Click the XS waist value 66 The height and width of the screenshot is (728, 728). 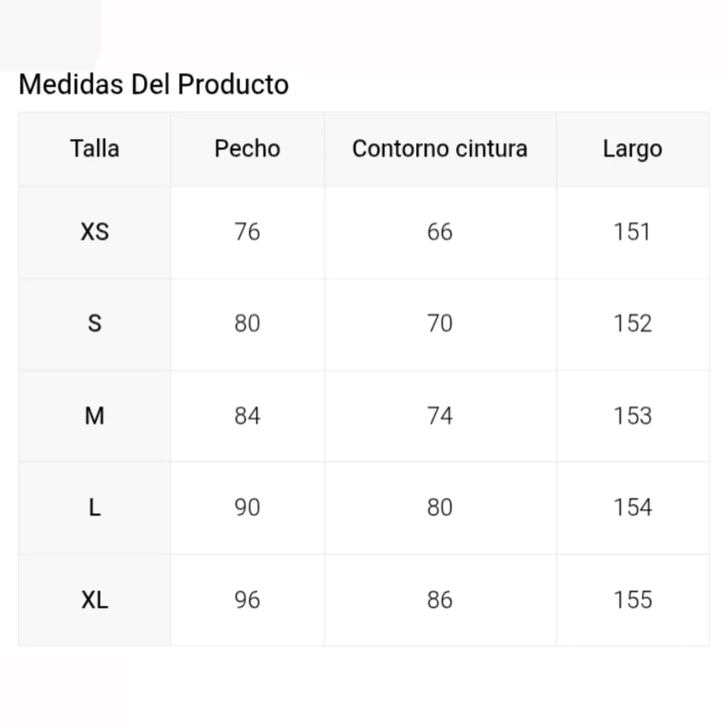point(440,232)
